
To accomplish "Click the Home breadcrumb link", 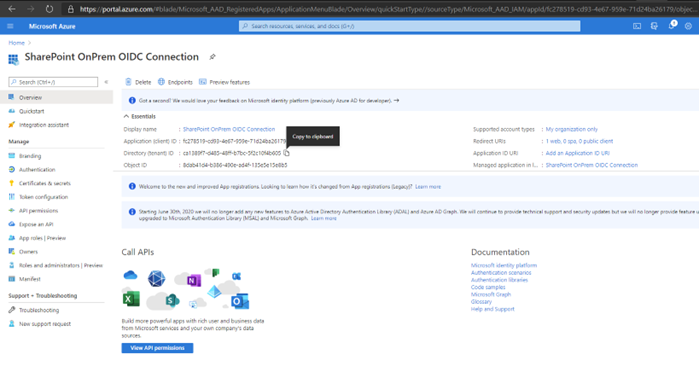I will [x=16, y=43].
